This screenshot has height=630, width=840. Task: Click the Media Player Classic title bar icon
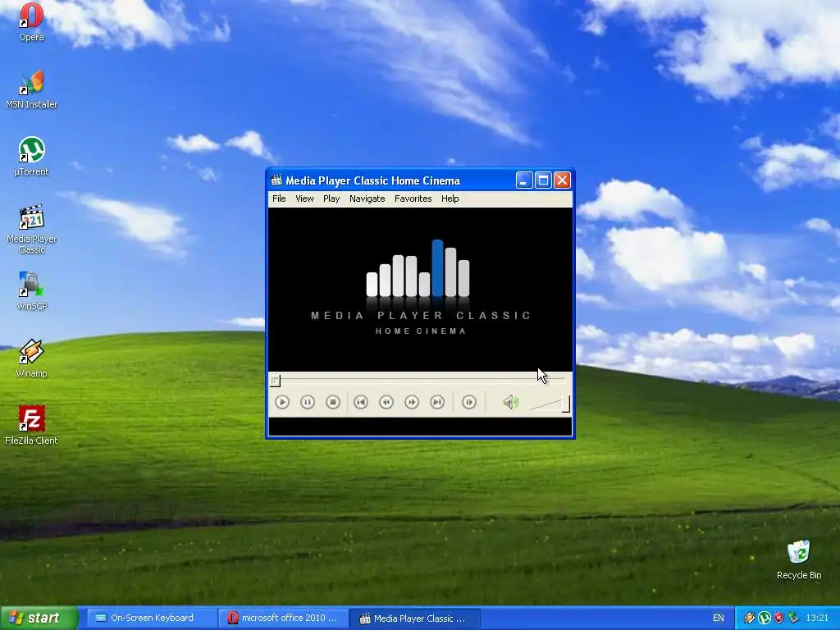[x=276, y=180]
